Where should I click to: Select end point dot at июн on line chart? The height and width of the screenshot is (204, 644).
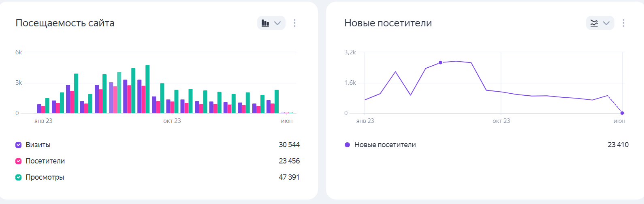(x=622, y=113)
